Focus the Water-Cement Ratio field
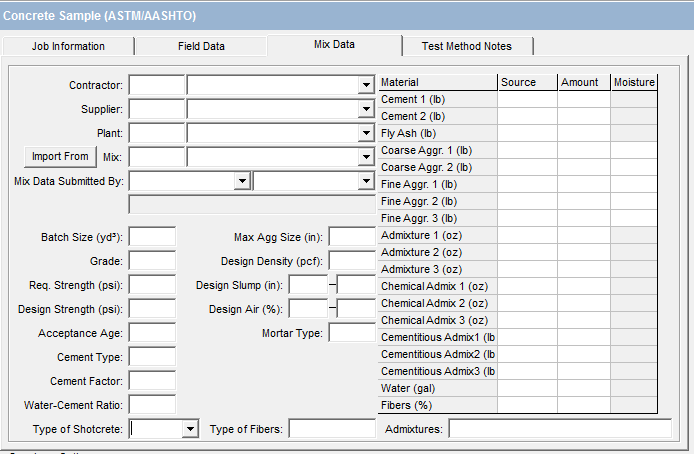 click(x=153, y=405)
